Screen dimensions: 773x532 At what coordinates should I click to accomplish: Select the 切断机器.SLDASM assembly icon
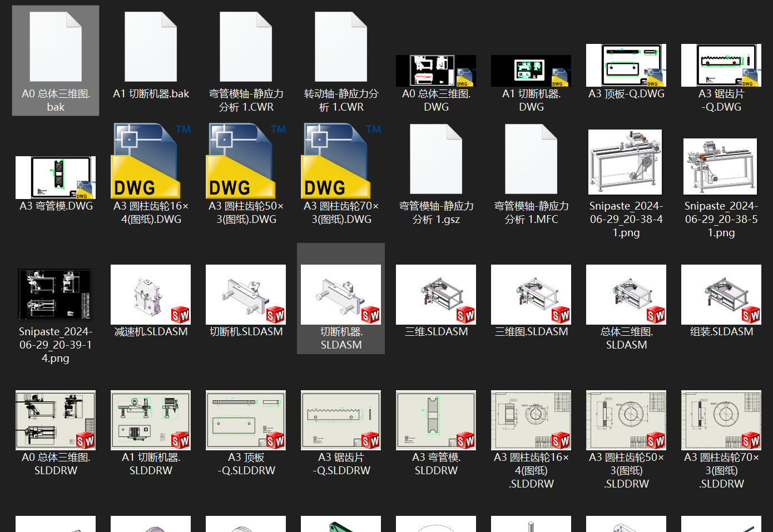point(341,295)
